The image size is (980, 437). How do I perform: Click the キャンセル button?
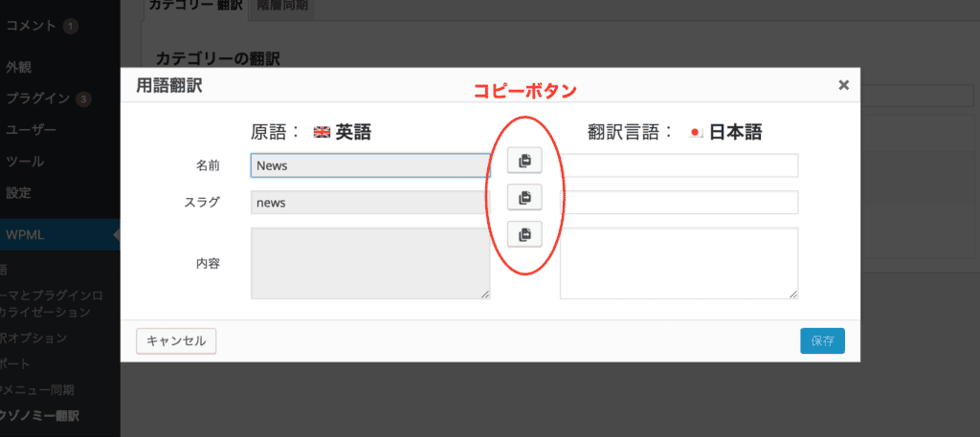click(x=176, y=340)
